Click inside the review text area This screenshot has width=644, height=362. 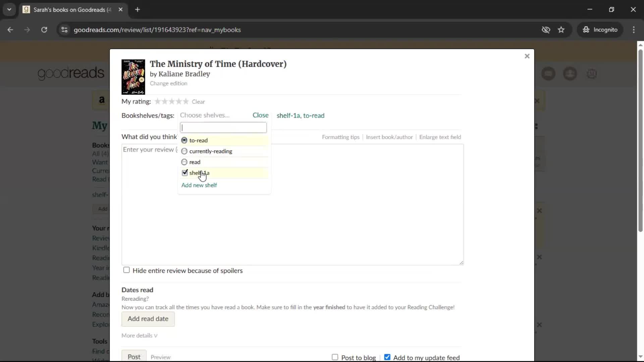tap(292, 204)
